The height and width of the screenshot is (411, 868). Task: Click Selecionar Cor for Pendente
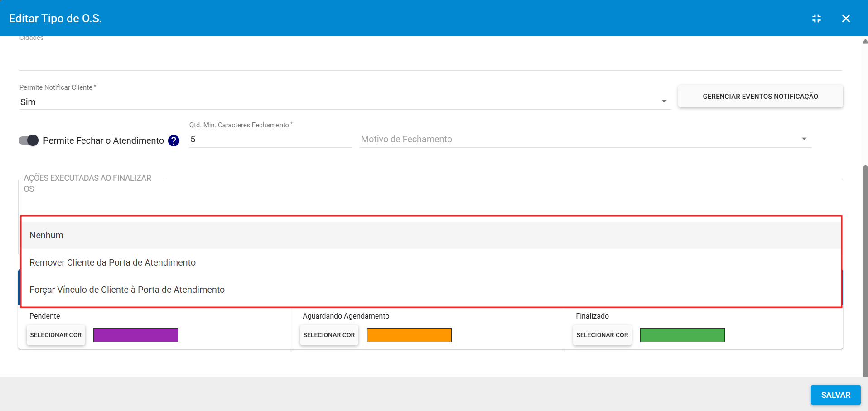tap(56, 335)
